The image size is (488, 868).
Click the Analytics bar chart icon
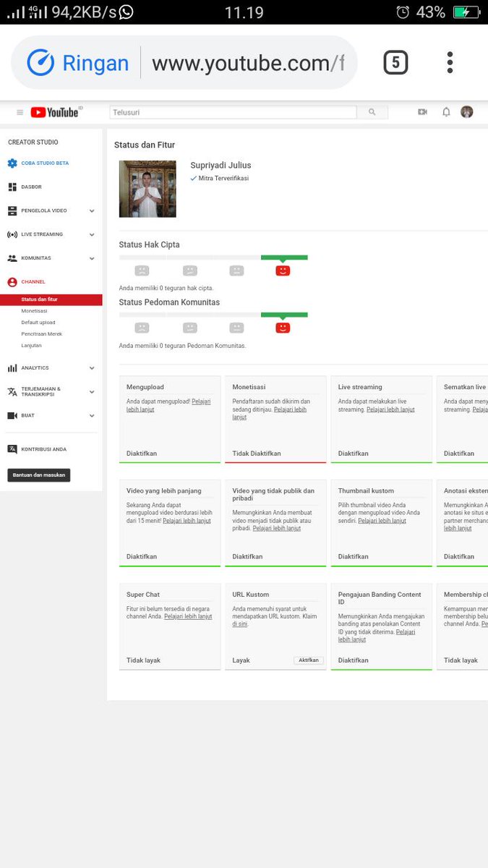(x=12, y=368)
